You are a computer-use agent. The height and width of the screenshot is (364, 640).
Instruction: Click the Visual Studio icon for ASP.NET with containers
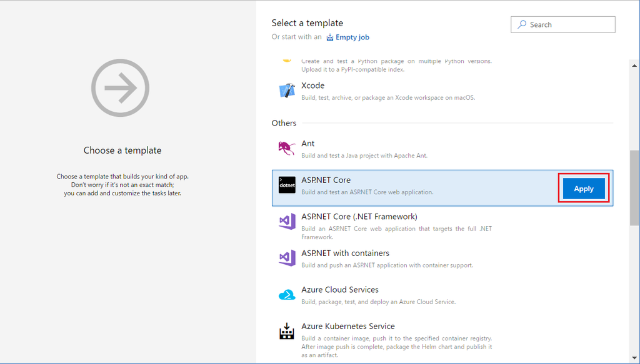click(x=287, y=258)
